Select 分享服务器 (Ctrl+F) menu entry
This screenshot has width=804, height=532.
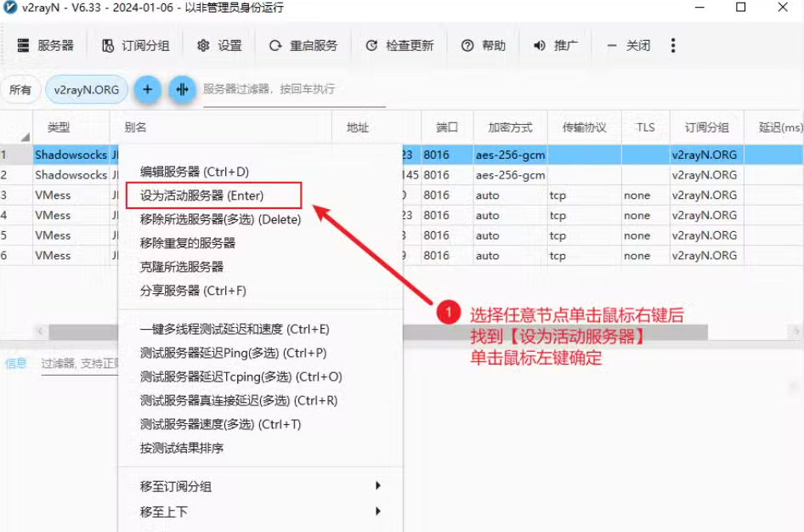tap(193, 291)
